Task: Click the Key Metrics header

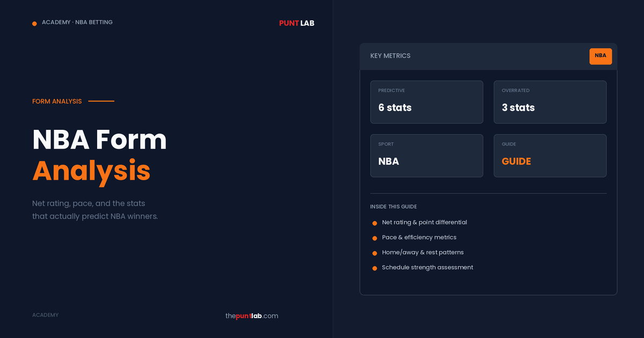Action: click(x=390, y=56)
